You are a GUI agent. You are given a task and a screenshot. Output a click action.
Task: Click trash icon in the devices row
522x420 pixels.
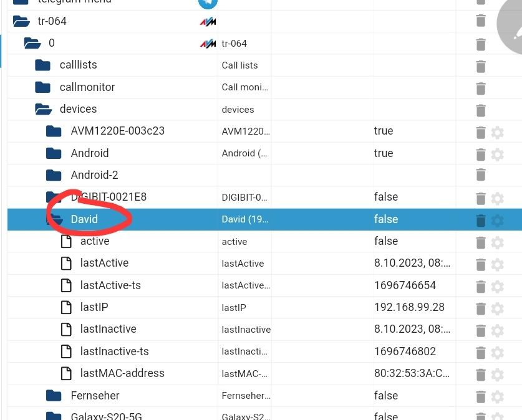481,110
